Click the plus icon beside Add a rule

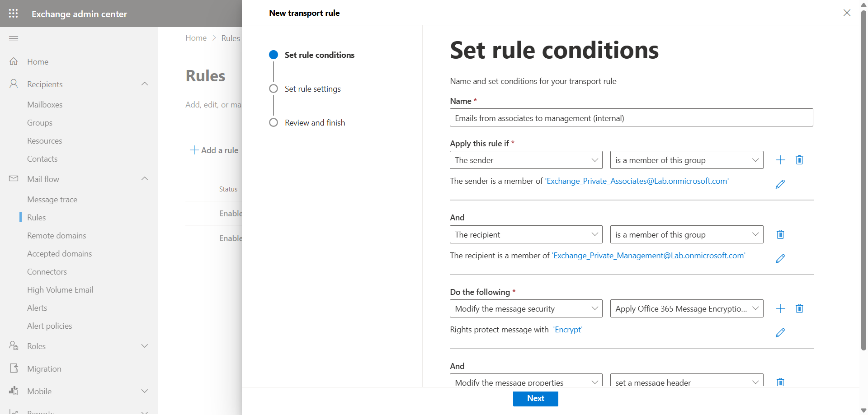pyautogui.click(x=194, y=150)
